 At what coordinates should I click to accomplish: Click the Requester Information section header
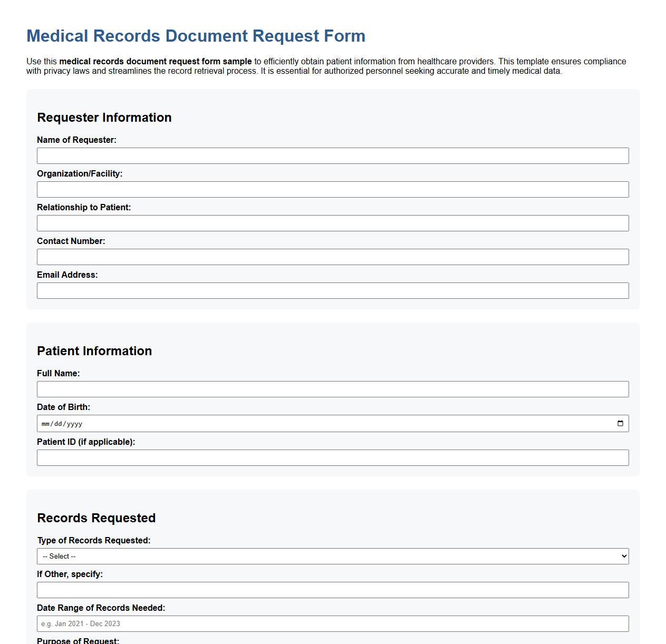pyautogui.click(x=104, y=118)
